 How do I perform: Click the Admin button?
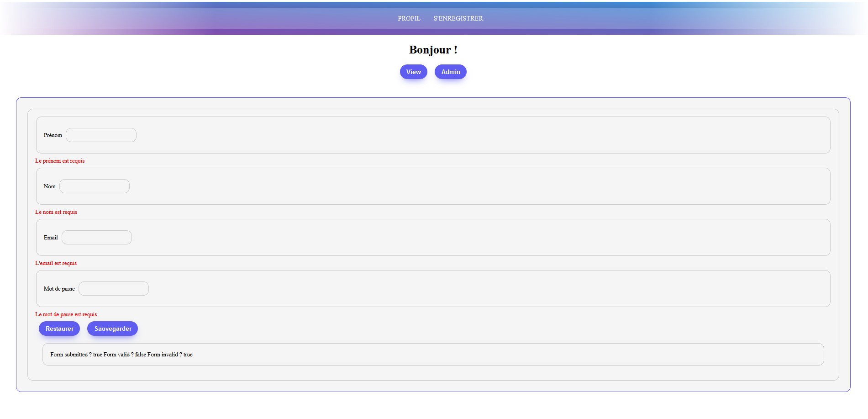(x=450, y=72)
